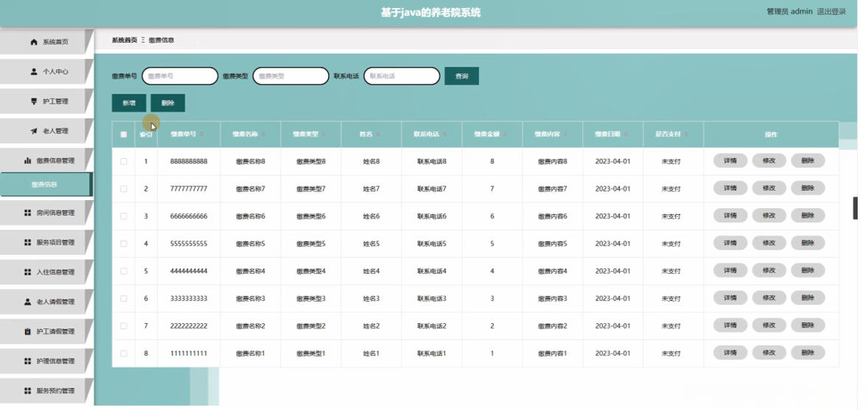
Task: Open 详情 for row 8888888888
Action: tap(730, 160)
